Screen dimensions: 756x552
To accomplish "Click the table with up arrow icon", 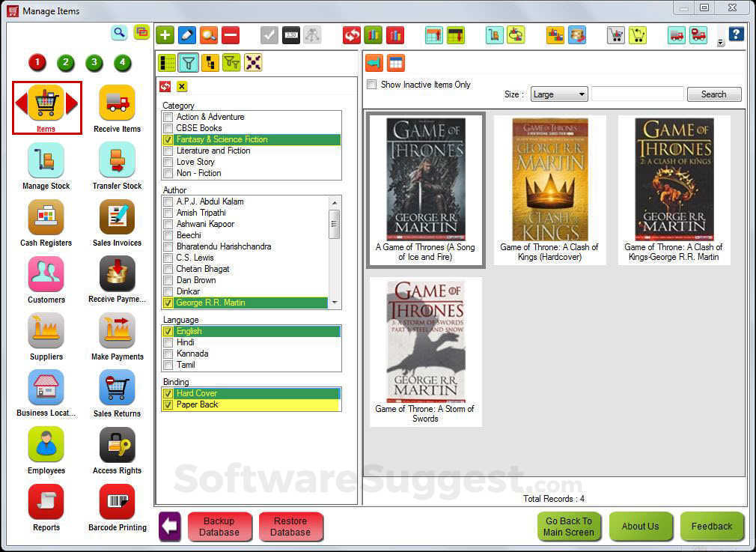I will coord(434,35).
